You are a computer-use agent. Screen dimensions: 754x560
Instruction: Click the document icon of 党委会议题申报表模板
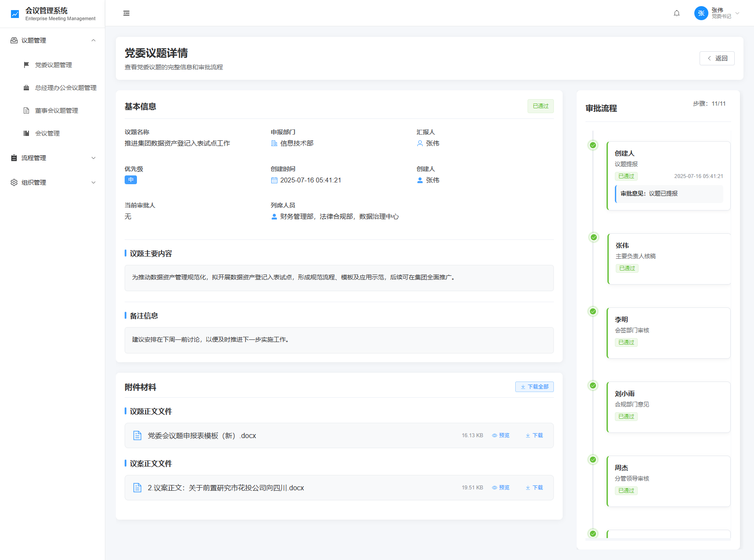tap(137, 435)
